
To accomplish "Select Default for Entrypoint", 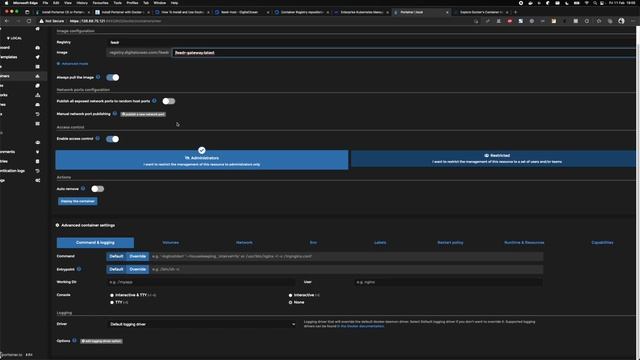I will click(x=116, y=269).
